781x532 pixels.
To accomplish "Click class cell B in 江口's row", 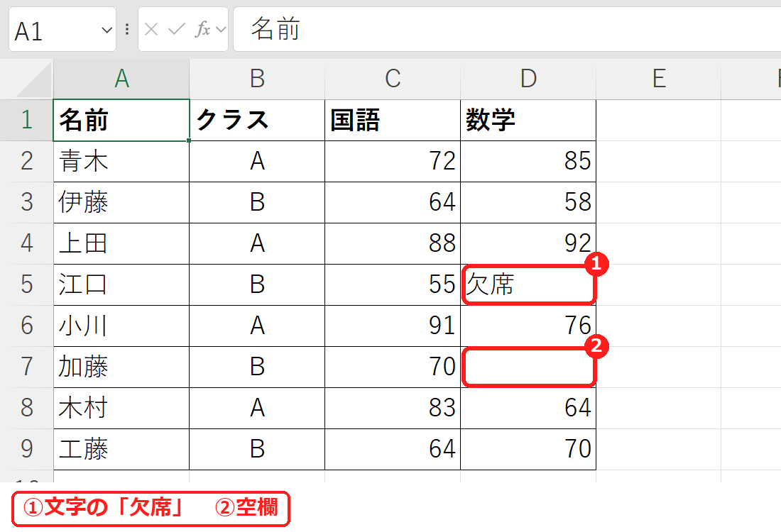I will [257, 284].
